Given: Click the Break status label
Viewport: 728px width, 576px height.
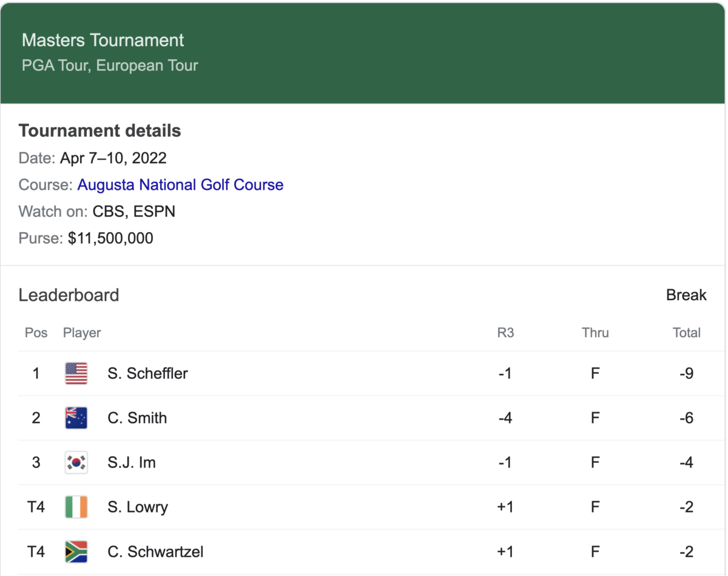Looking at the screenshot, I should [x=687, y=295].
